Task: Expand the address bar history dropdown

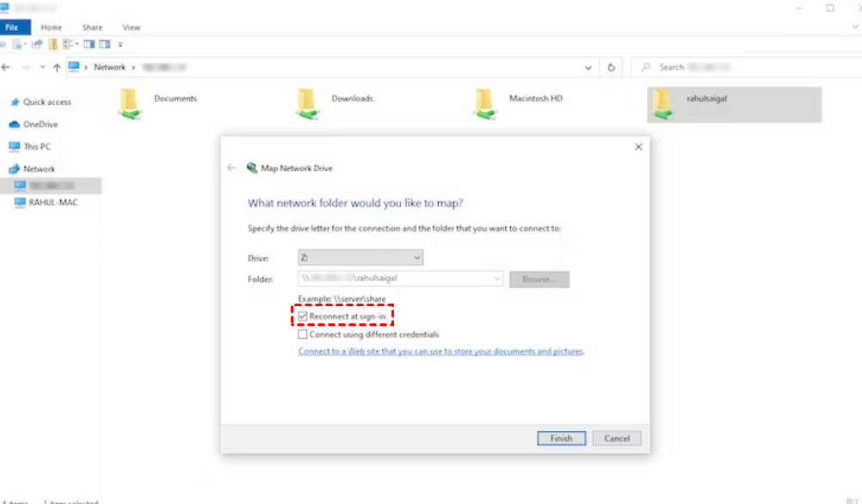Action: click(588, 67)
